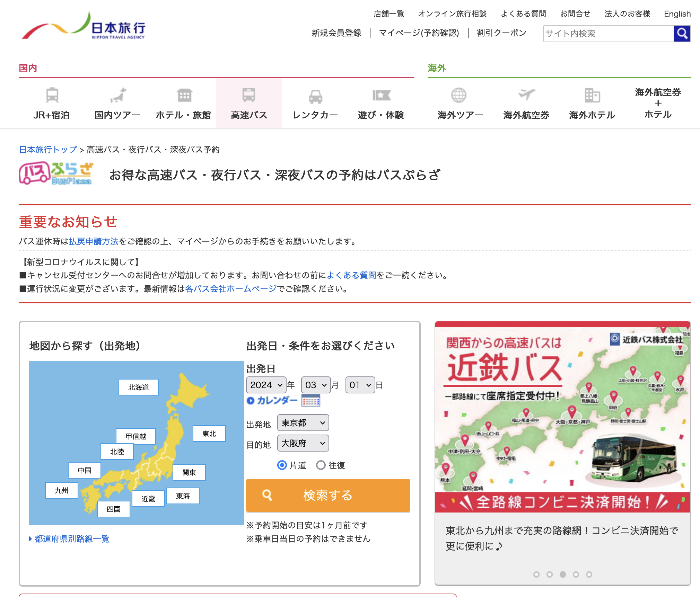Open 国内ツアー via its airplane icon
700x597 pixels.
click(x=118, y=95)
